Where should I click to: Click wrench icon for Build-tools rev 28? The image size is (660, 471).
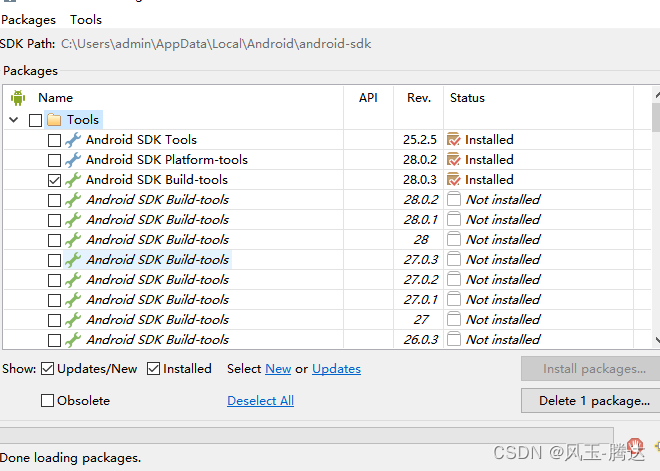(x=73, y=239)
